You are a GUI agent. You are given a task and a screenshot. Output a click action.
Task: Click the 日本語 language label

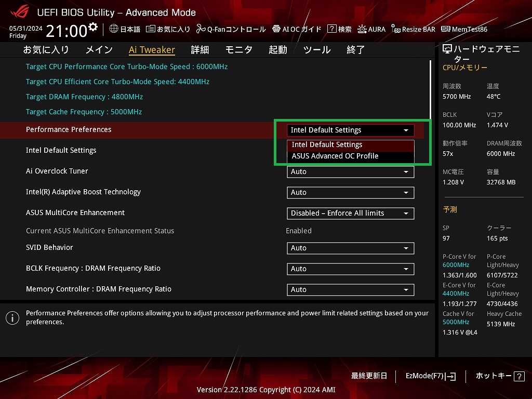click(x=130, y=29)
